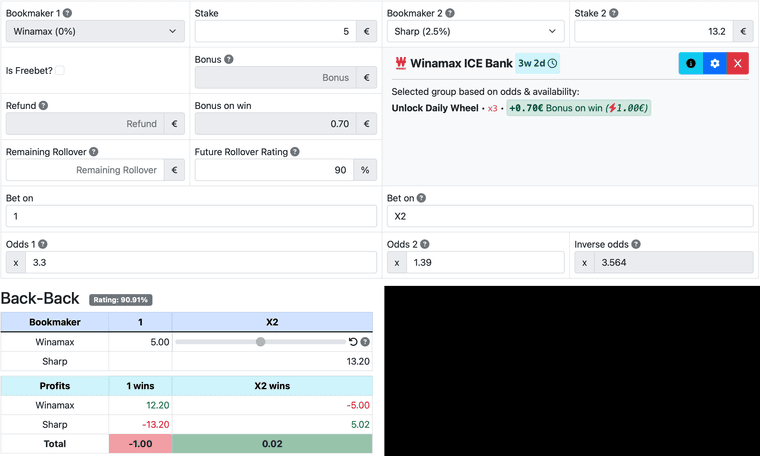Click the x3 multiplier text

[x=492, y=109]
